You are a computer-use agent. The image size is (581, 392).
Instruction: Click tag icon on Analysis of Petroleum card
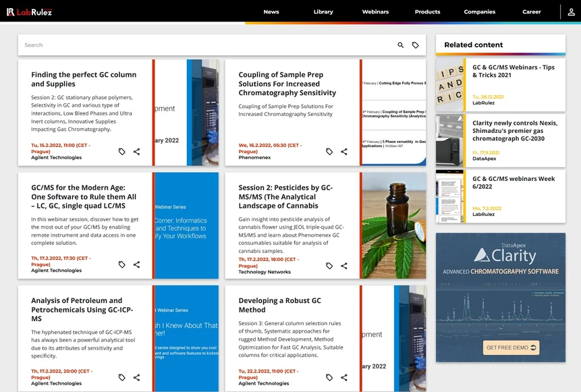coord(122,378)
